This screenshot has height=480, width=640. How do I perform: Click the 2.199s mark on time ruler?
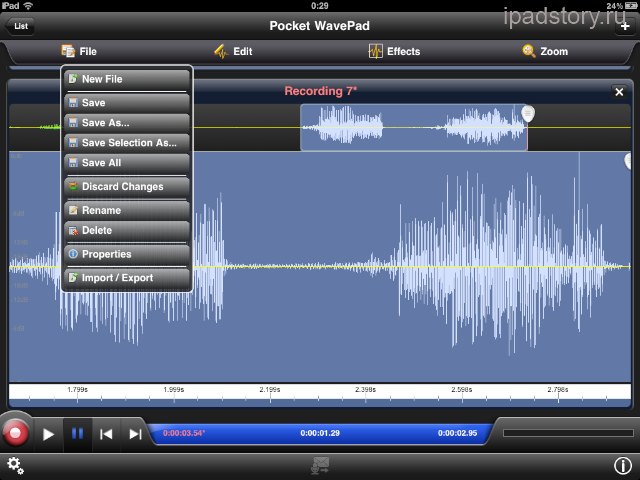(x=270, y=390)
